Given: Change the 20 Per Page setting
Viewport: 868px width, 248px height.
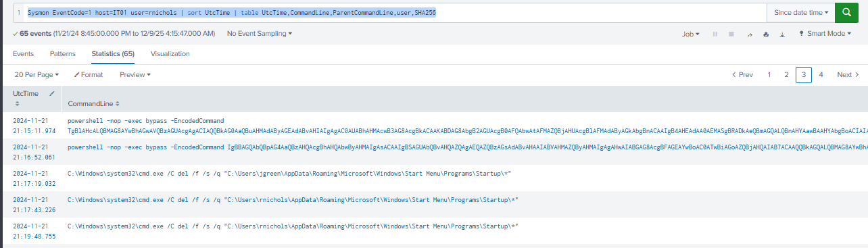Looking at the screenshot, I should pos(37,75).
